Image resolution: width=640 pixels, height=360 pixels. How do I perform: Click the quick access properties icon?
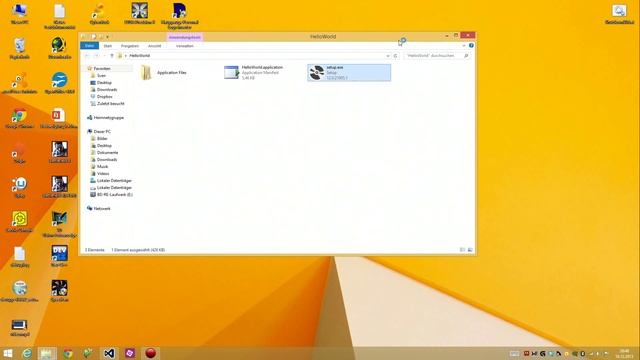pos(93,37)
